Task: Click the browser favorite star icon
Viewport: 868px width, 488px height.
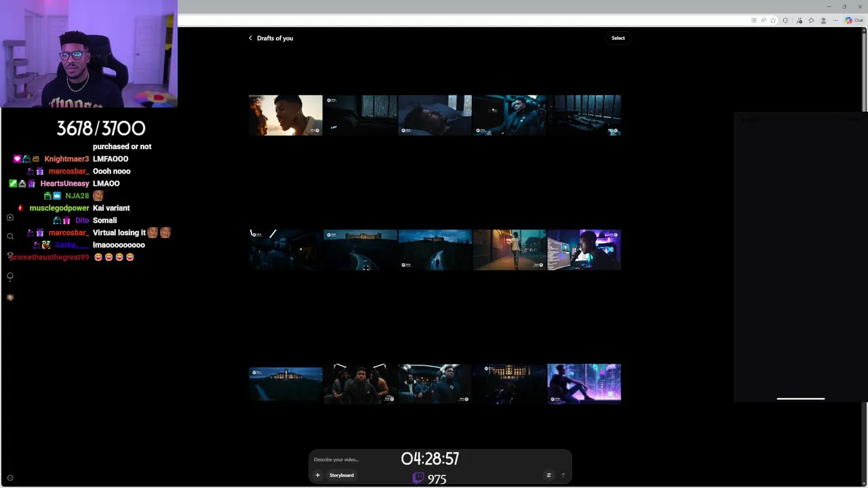Action: (773, 20)
